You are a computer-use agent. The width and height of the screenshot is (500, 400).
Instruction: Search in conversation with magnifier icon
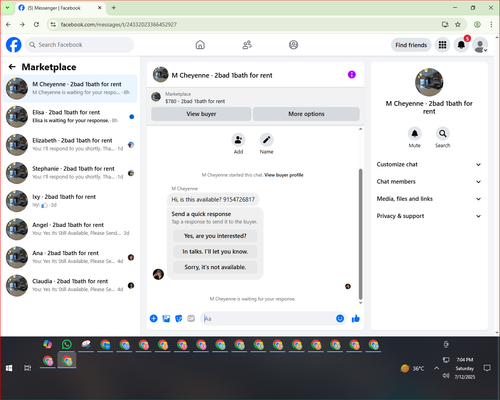click(443, 134)
